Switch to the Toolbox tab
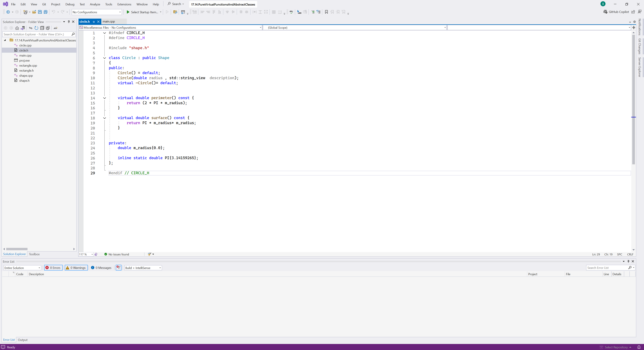 (34, 254)
